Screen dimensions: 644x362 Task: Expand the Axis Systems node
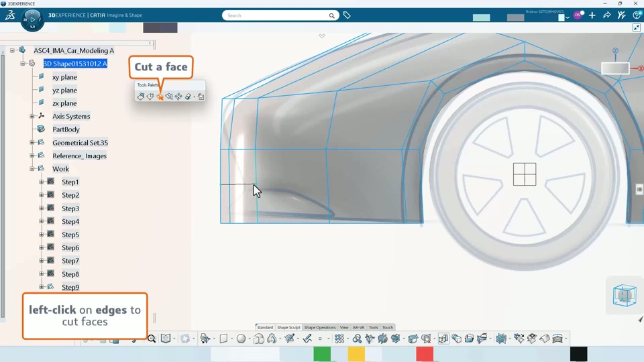click(x=32, y=116)
